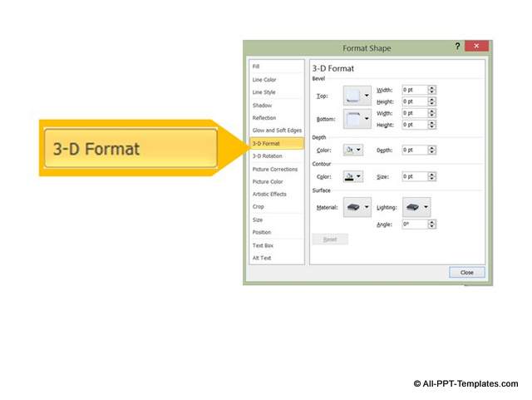Screen dimensions: 532x400
Task: Open dialog Help question mark
Action: [457, 47]
